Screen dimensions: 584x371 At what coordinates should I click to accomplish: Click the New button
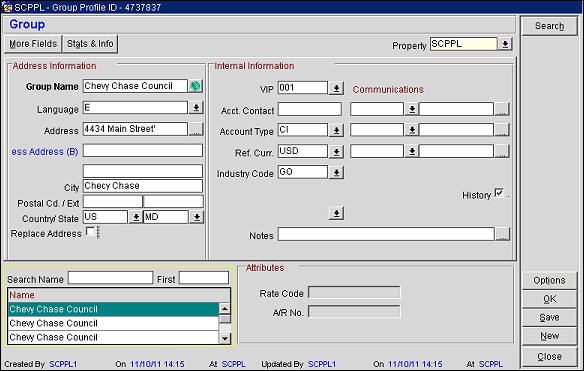549,336
